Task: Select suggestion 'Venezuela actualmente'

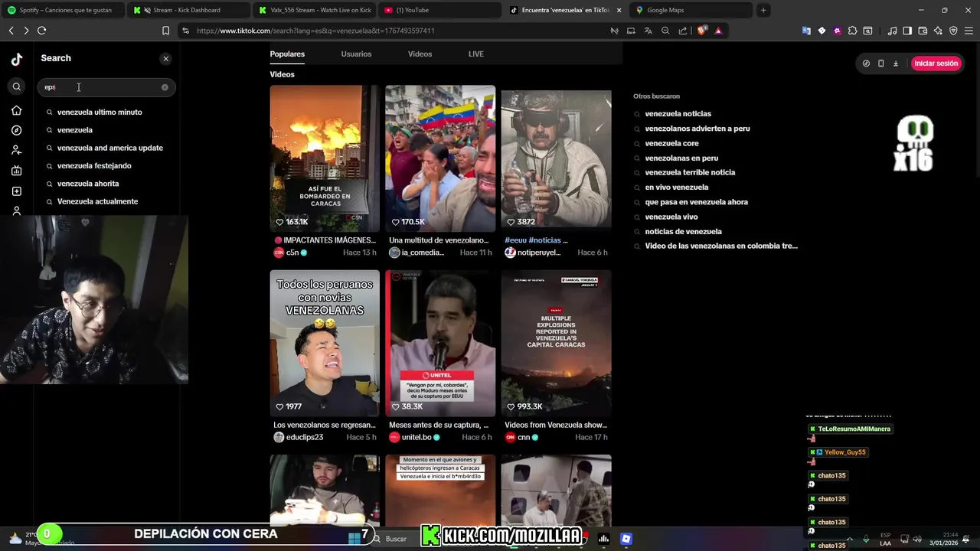Action: tap(97, 201)
